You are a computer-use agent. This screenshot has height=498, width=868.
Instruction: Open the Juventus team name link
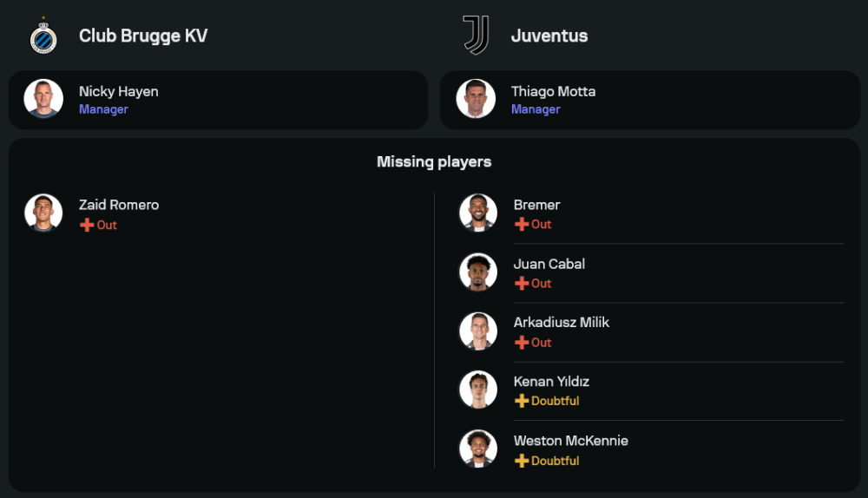(549, 36)
